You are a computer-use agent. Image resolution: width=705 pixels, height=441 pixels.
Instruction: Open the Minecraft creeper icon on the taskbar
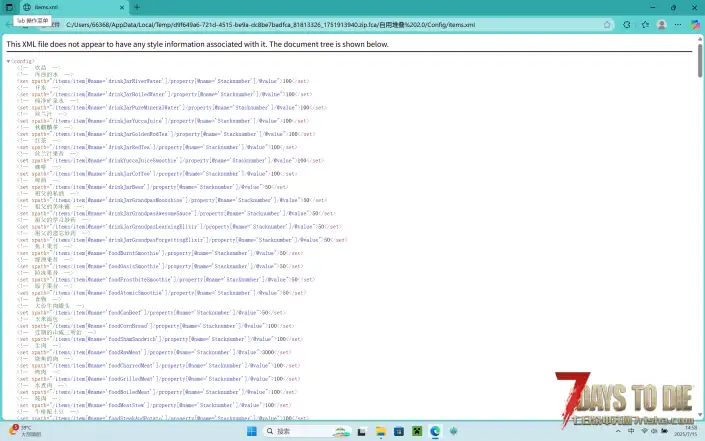click(417, 432)
